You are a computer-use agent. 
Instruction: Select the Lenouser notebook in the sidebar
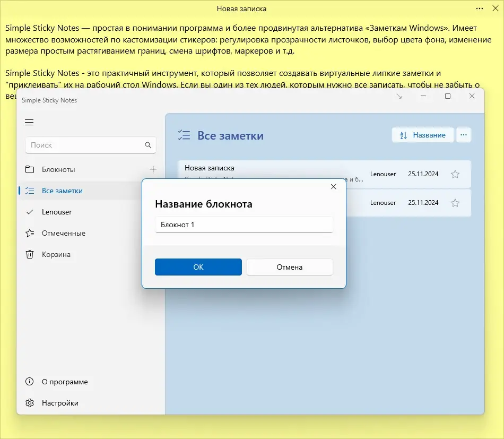57,212
